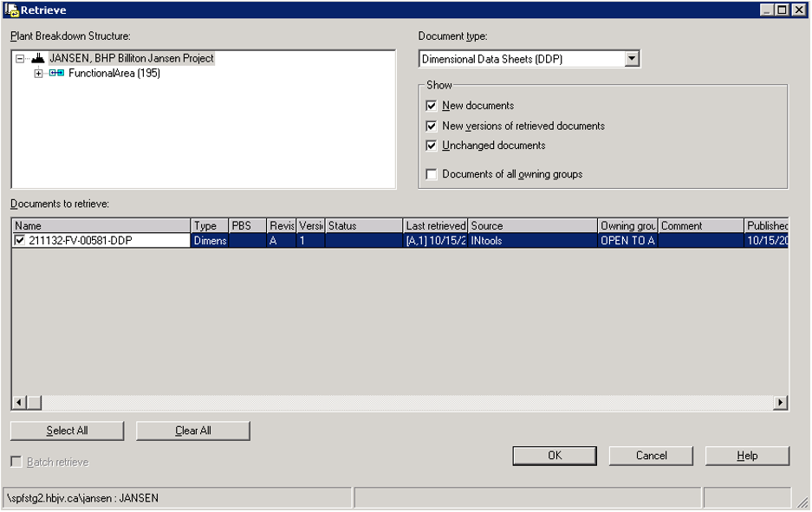This screenshot has width=812, height=512.
Task: Open the Document type dropdown
Action: point(632,60)
